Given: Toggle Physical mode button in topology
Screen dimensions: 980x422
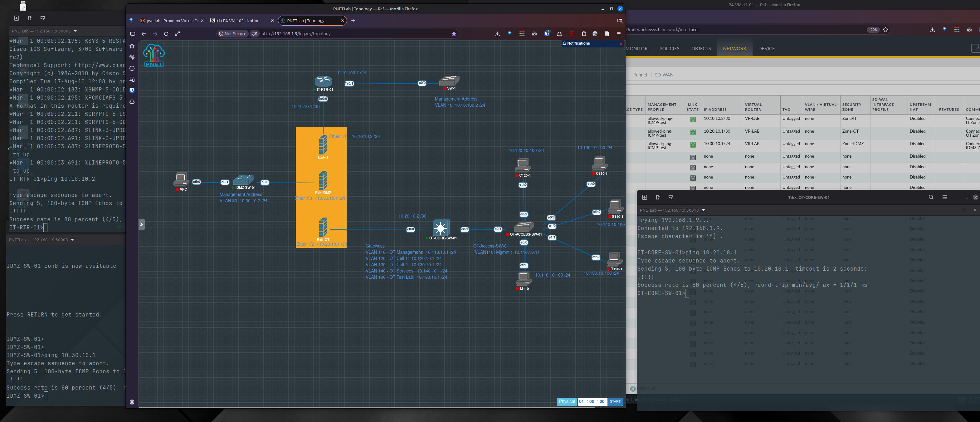Looking at the screenshot, I should click(567, 401).
